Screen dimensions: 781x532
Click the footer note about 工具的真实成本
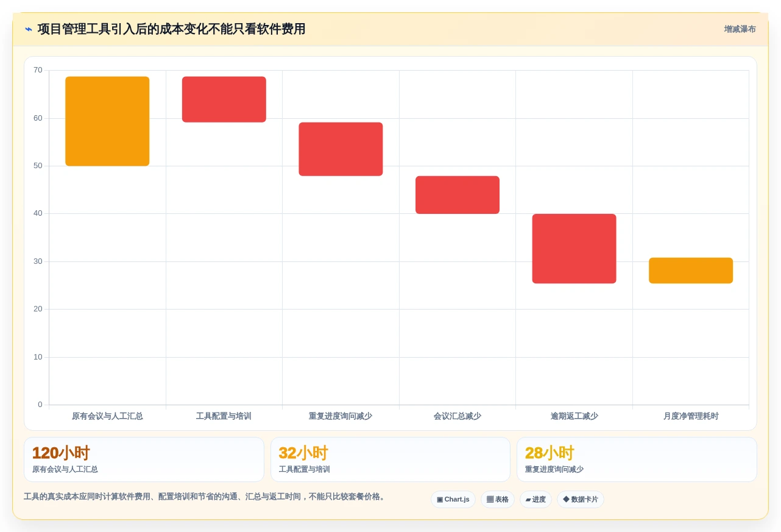point(206,497)
